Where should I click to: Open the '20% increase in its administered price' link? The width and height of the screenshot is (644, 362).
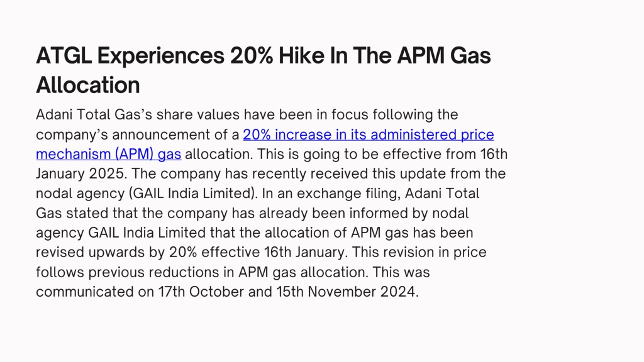click(x=369, y=134)
